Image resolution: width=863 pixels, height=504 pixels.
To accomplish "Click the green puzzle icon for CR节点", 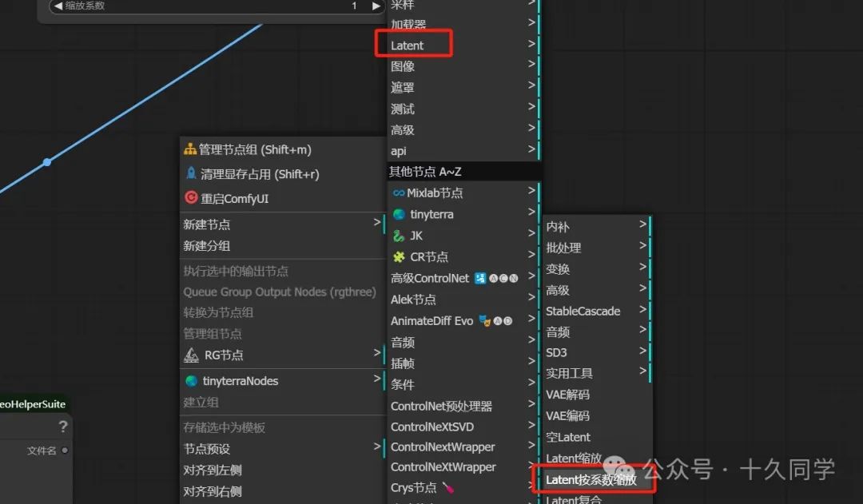I will pyautogui.click(x=399, y=256).
